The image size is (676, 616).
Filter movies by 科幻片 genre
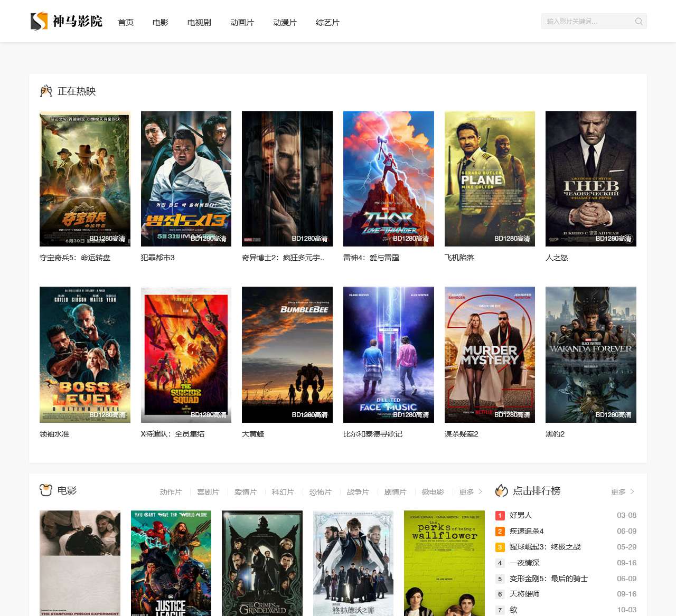[x=283, y=492]
